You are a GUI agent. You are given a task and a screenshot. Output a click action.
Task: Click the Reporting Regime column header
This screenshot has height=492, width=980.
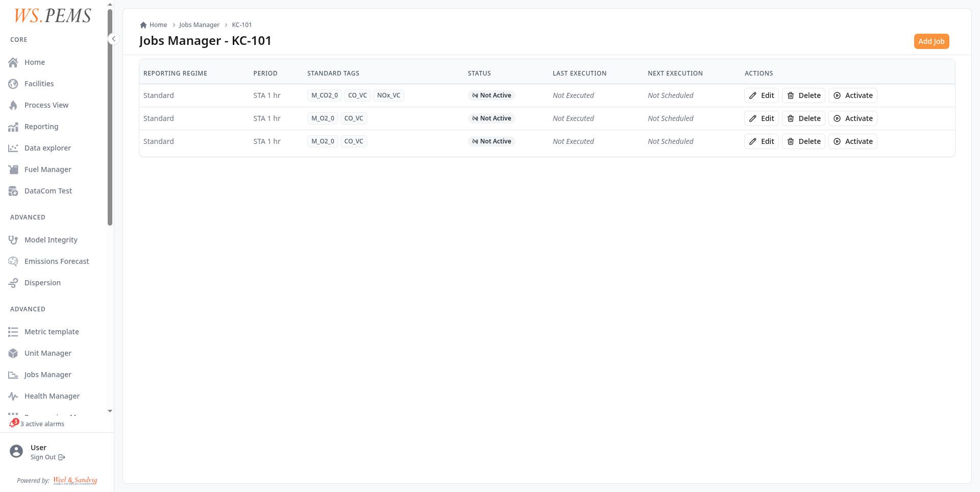pyautogui.click(x=175, y=73)
